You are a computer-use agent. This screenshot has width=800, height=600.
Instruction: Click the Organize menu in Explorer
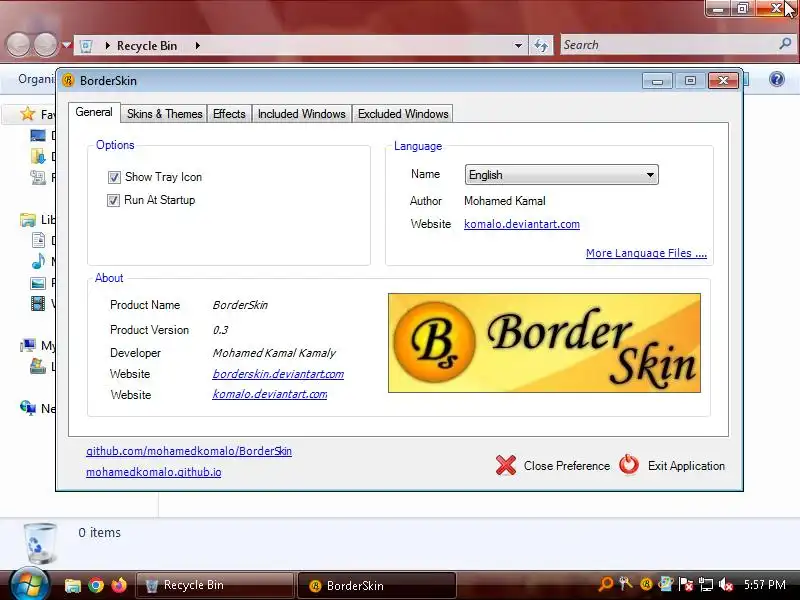point(36,79)
